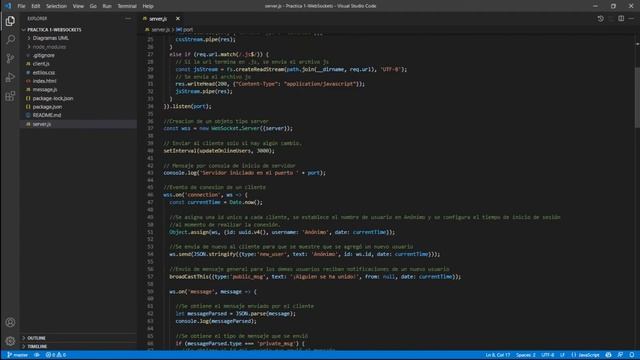Open the Explorer view in activity bar

(10, 21)
